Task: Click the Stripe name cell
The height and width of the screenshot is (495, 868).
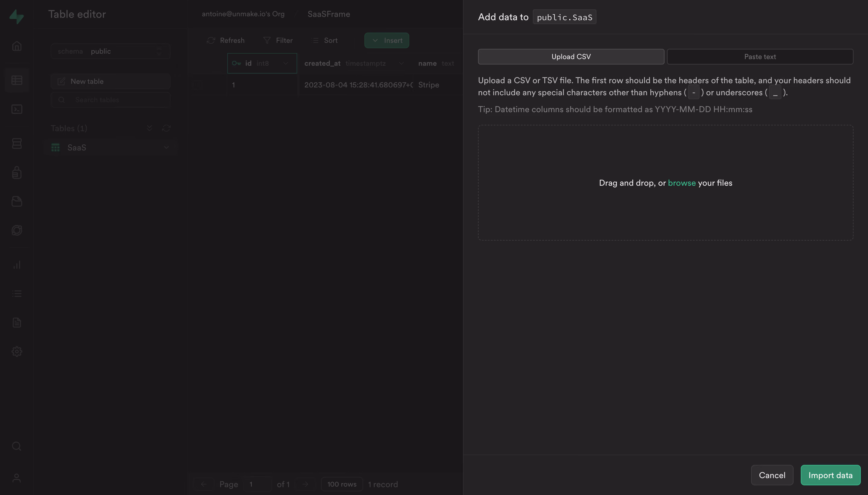Action: (x=438, y=85)
